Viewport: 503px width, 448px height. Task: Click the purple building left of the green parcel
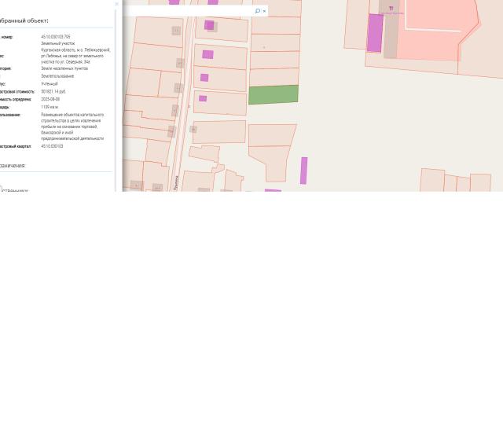click(x=203, y=98)
